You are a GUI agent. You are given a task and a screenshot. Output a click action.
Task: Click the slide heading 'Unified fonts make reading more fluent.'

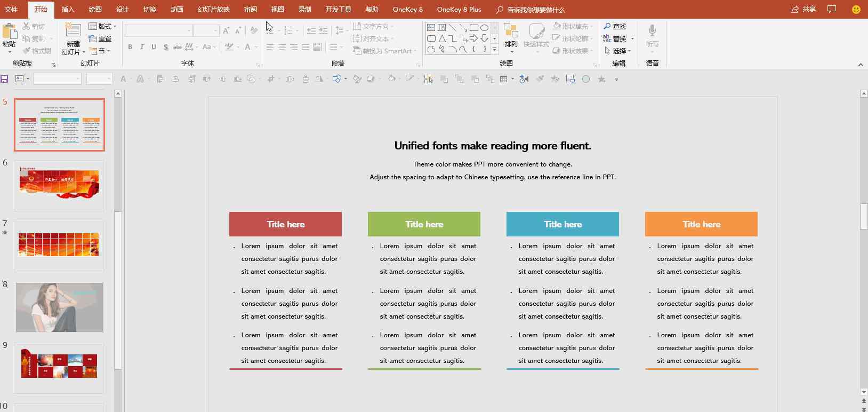[493, 146]
